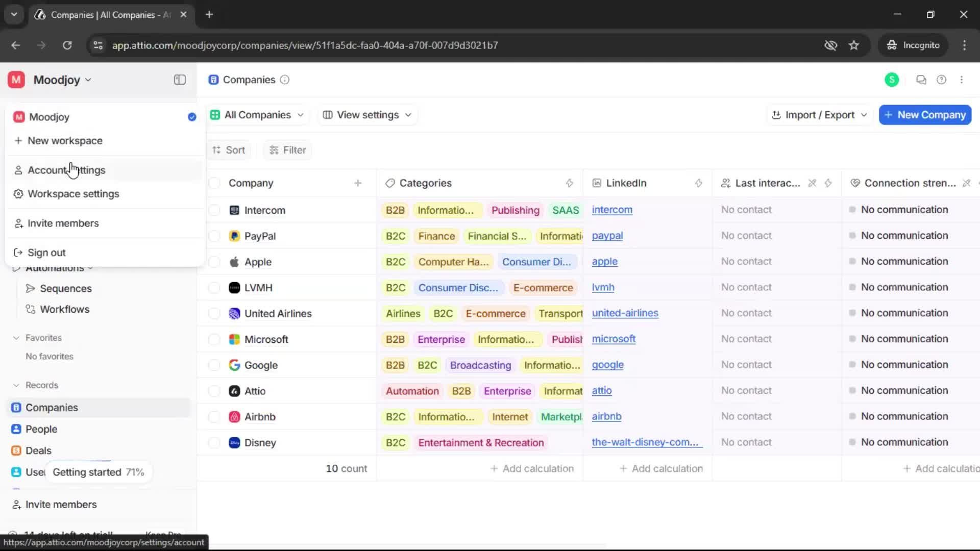The height and width of the screenshot is (551, 980).
Task: Open the browser's site information icon
Action: (97, 45)
